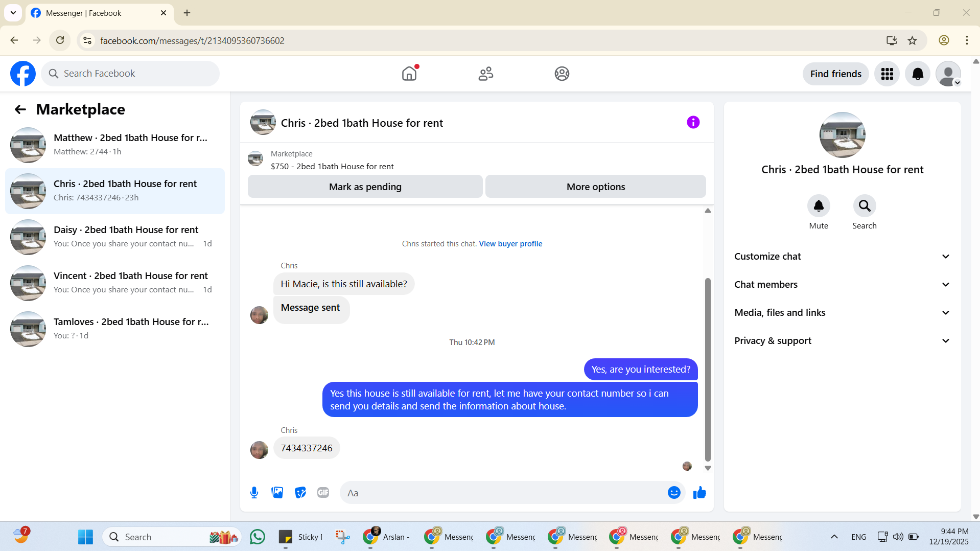Open WhatsApp from the taskbar
980x551 pixels.
click(x=258, y=537)
